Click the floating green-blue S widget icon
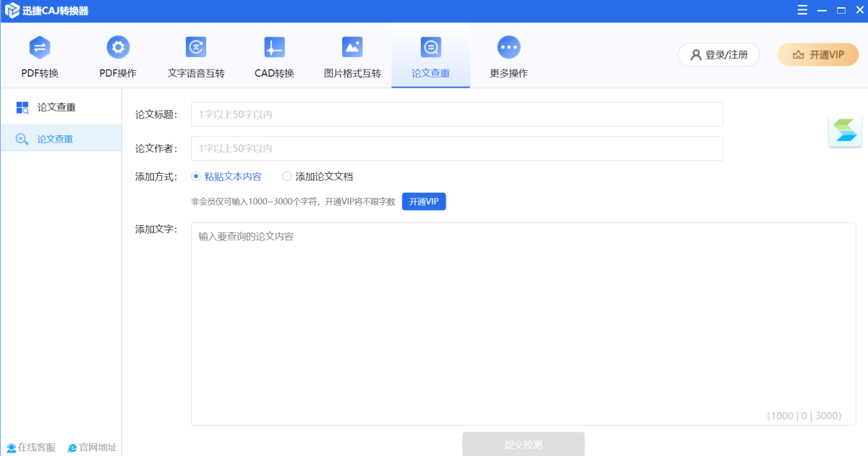 pos(844,131)
